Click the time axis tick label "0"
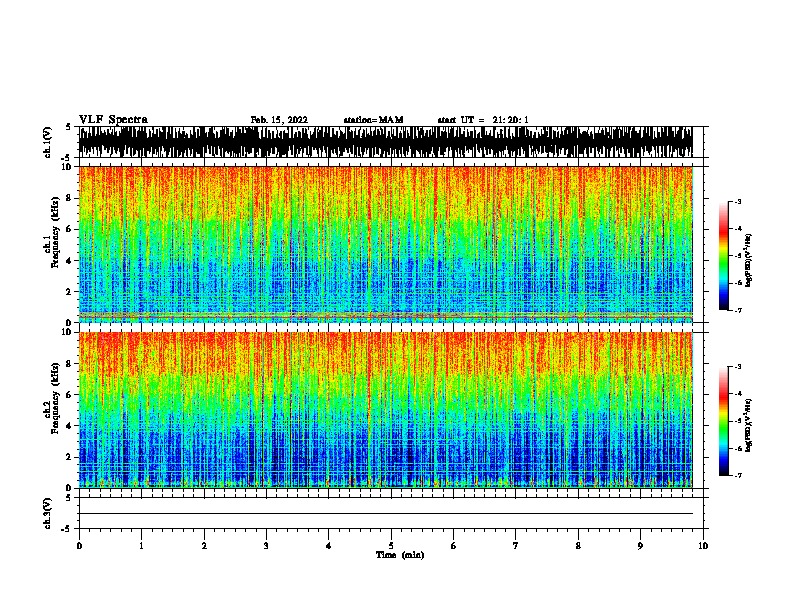Image resolution: width=792 pixels, height=612 pixels. [79, 546]
